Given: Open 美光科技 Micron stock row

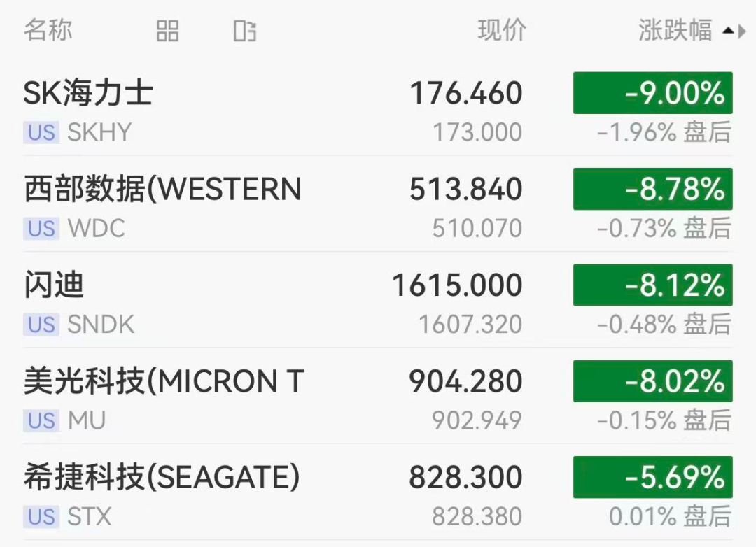Looking at the screenshot, I should coord(377,396).
